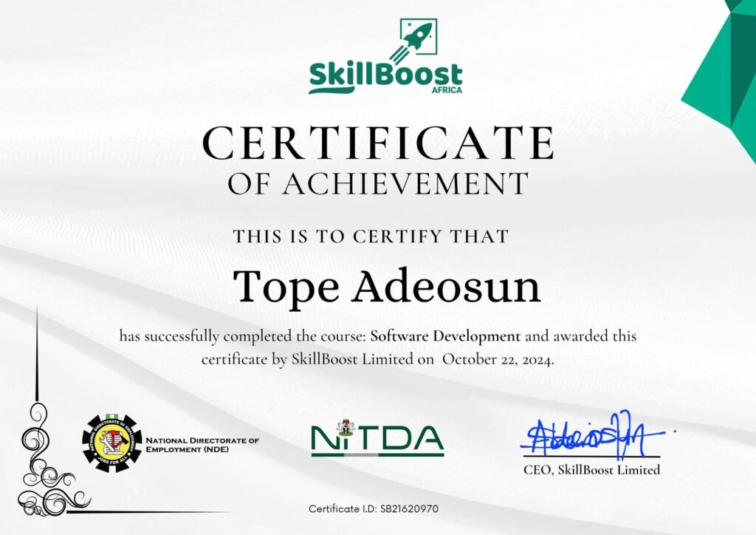Screen dimensions: 756x535
Task: Click the Nigerian coat of arms above NITDA
Action: 346,427
